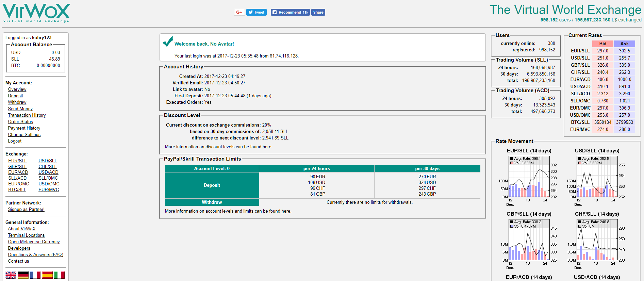Open Terminal Locations link
Screen dimensions: 644x281
pos(26,235)
